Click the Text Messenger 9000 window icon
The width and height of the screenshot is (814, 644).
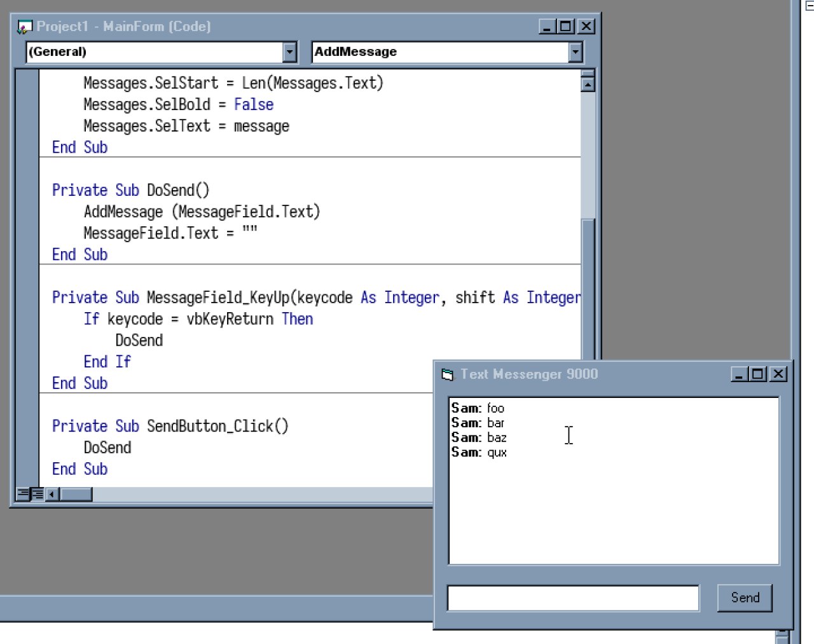(x=448, y=374)
